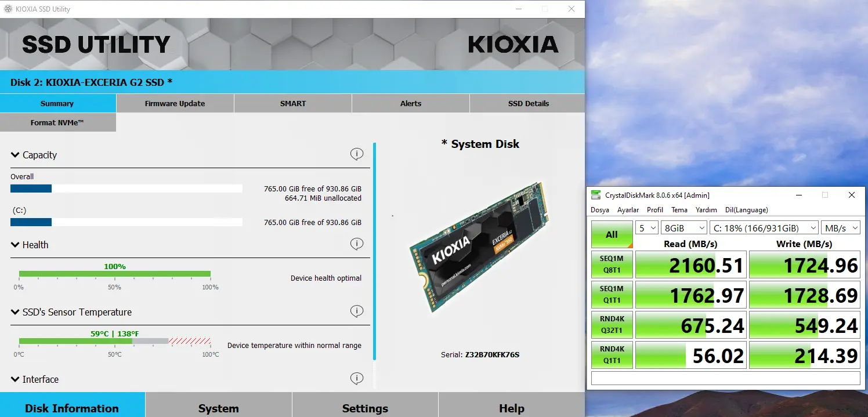Open the MB/s unit dropdown
Screen dimensions: 868x417
[x=841, y=228]
